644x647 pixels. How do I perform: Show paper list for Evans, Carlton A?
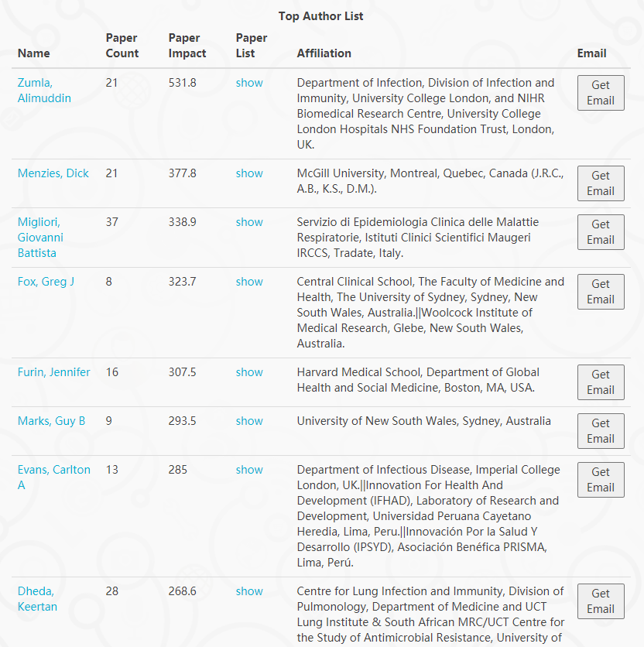pos(249,470)
